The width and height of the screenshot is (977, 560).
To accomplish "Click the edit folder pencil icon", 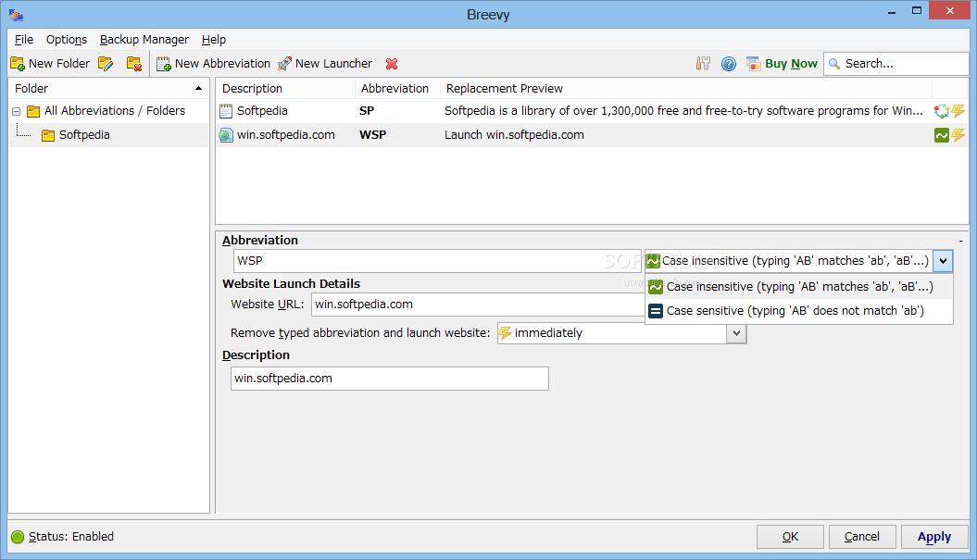I will (106, 64).
